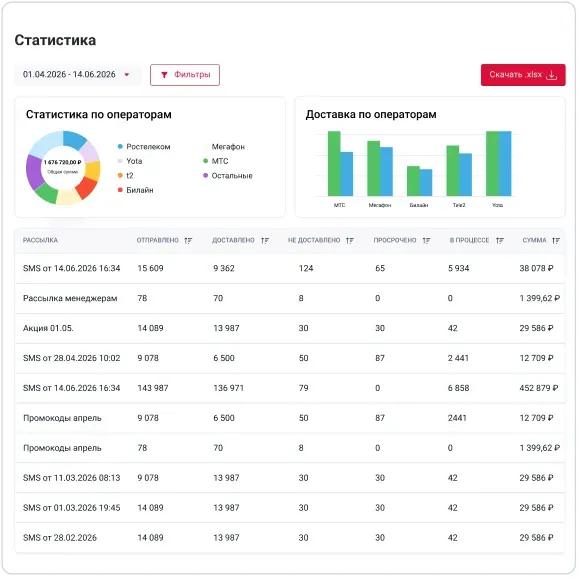Sort by Просрочено column icon
The width and height of the screenshot is (579, 579).
(426, 241)
